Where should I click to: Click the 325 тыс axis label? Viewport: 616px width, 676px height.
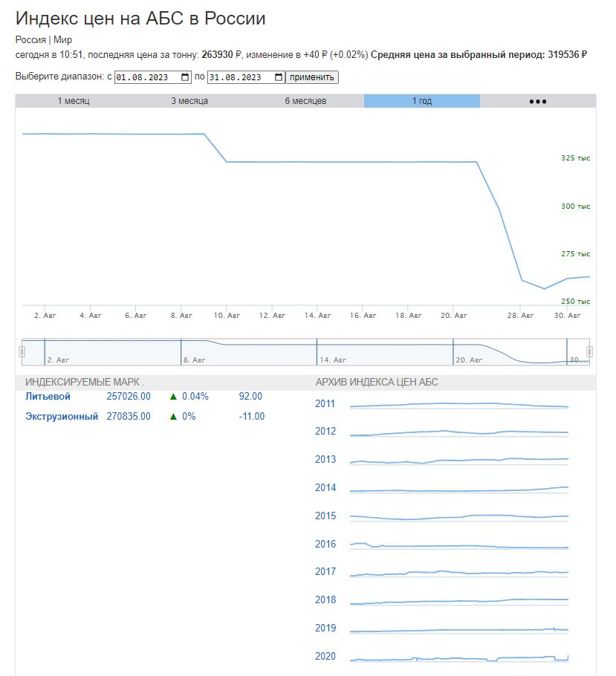point(575,158)
